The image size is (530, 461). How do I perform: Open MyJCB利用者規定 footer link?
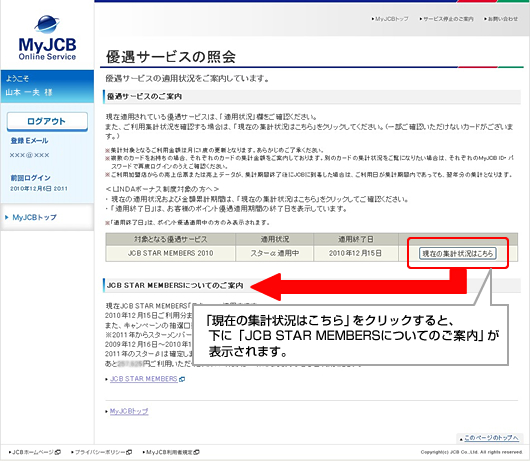click(x=170, y=452)
